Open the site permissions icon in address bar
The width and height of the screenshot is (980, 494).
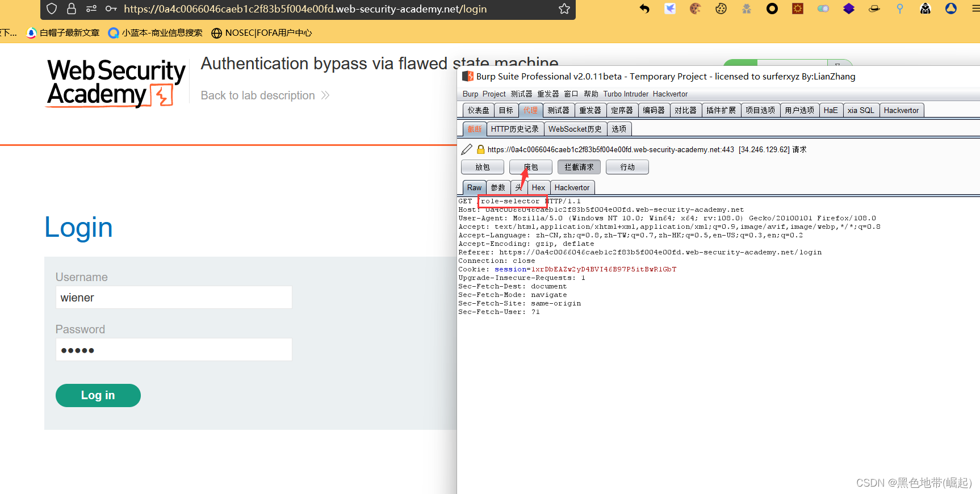pyautogui.click(x=91, y=9)
